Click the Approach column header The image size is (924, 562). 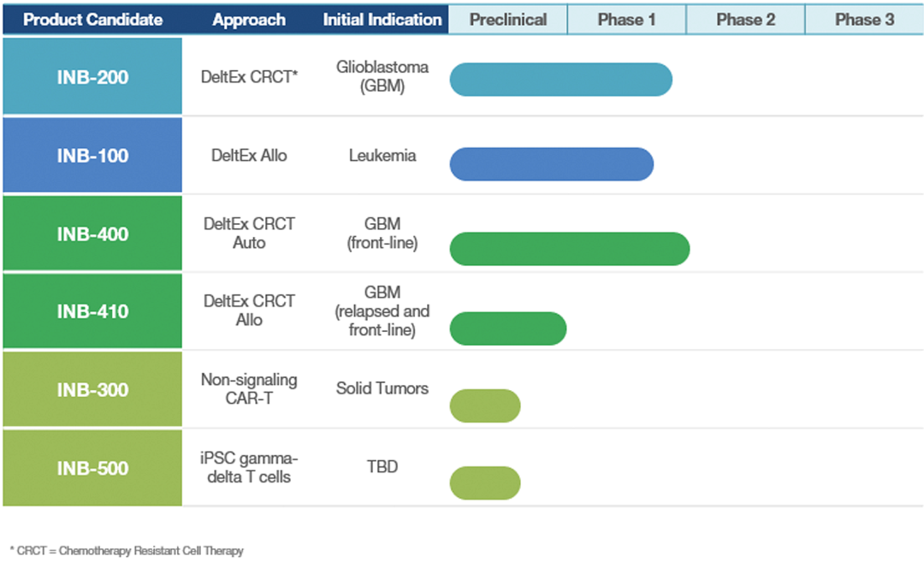pos(249,20)
